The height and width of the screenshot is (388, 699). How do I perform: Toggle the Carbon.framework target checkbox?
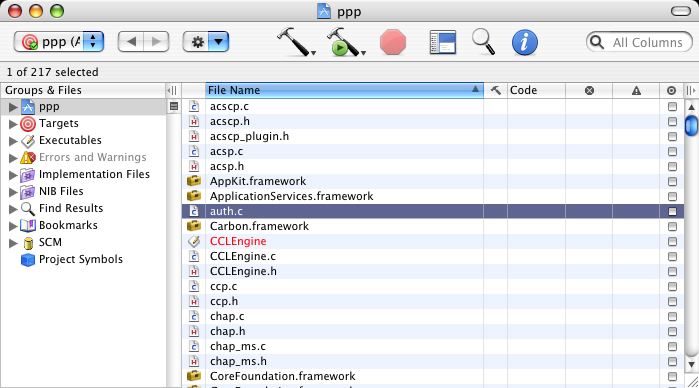pos(672,227)
